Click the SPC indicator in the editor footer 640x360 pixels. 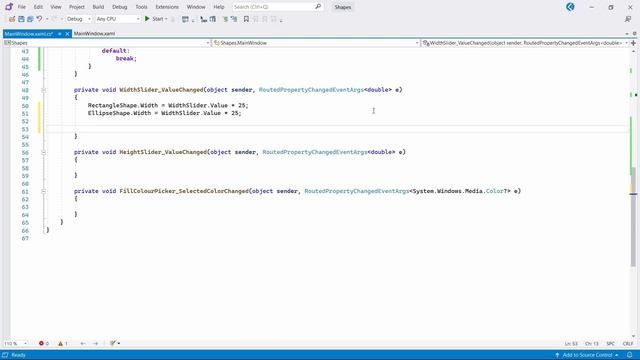610,344
